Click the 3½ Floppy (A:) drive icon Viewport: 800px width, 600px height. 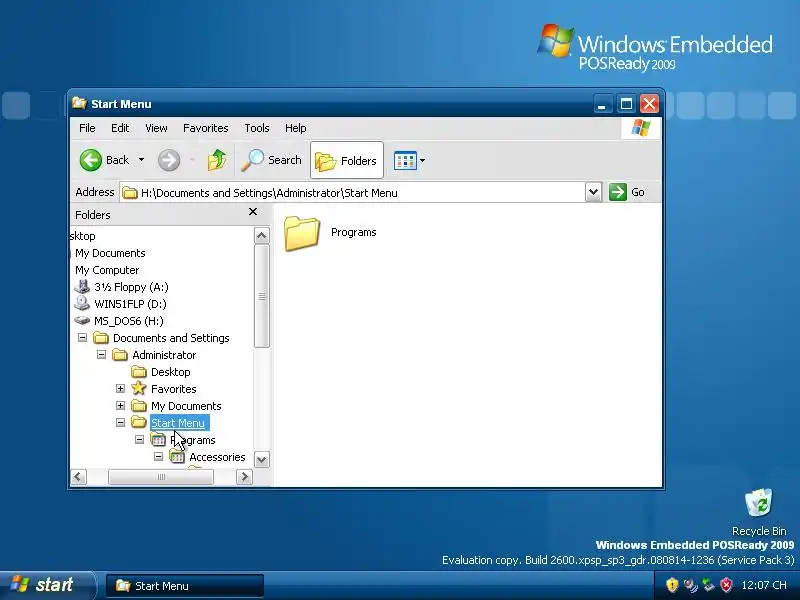point(82,287)
